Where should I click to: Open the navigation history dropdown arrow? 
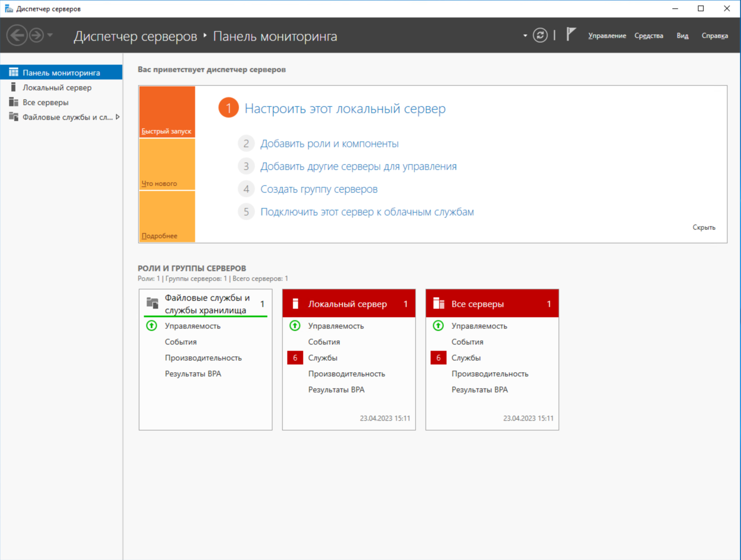pos(50,35)
